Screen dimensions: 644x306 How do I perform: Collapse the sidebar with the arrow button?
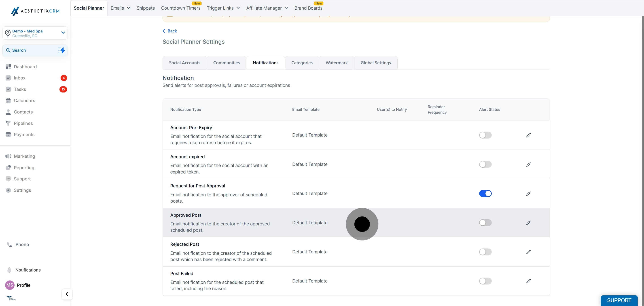67,294
